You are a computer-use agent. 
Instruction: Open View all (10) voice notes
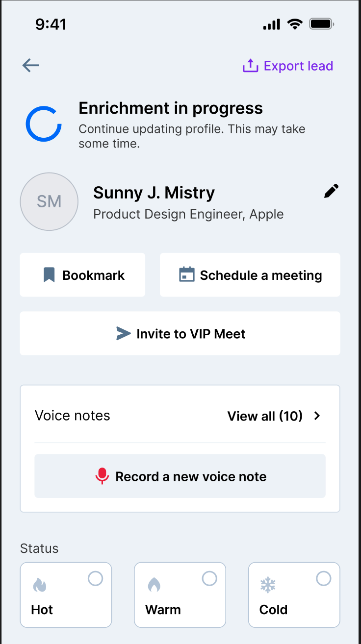(x=265, y=416)
